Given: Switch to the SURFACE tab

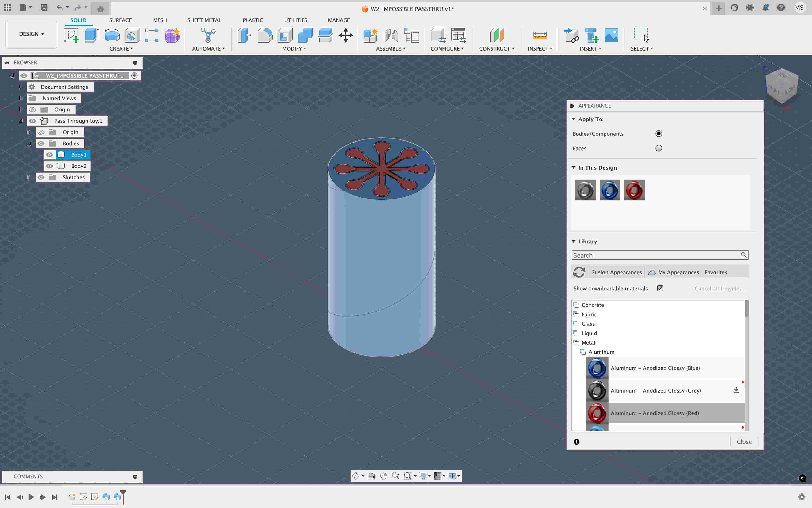Looking at the screenshot, I should (x=121, y=20).
